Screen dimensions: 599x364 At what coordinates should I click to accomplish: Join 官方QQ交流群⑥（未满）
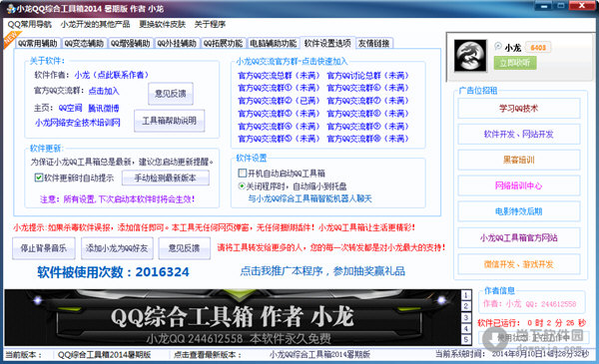coord(367,88)
